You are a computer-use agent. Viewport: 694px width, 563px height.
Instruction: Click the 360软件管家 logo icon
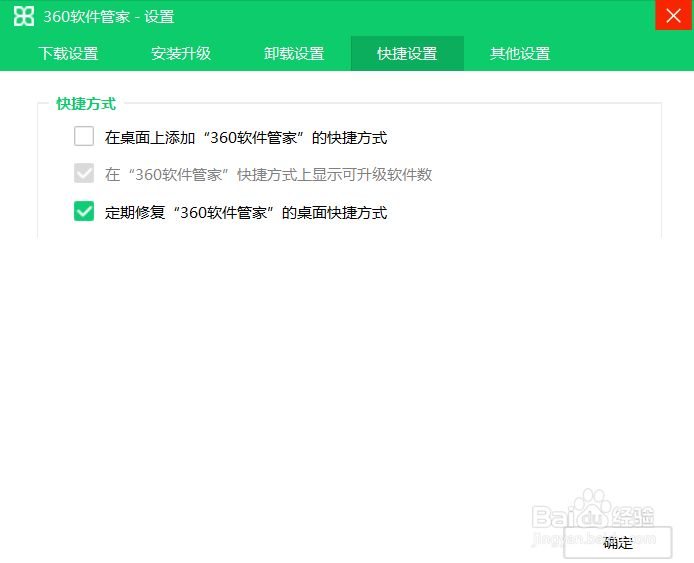(x=23, y=16)
